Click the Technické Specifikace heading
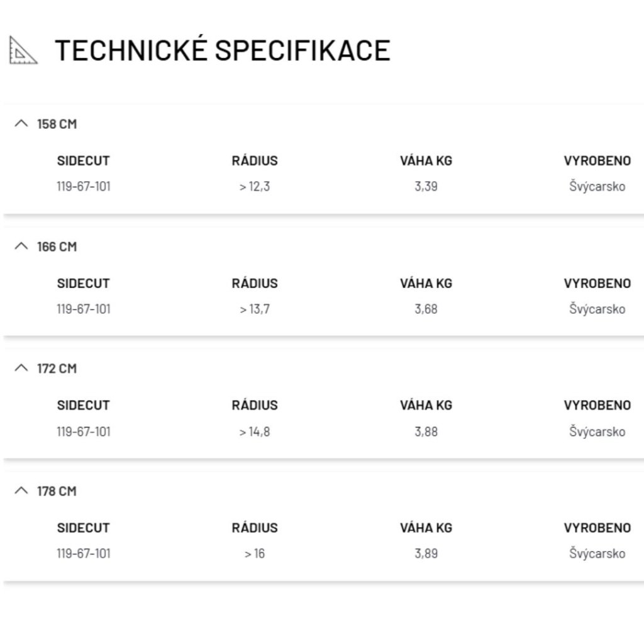Screen dimensions: 644x644 point(222,50)
